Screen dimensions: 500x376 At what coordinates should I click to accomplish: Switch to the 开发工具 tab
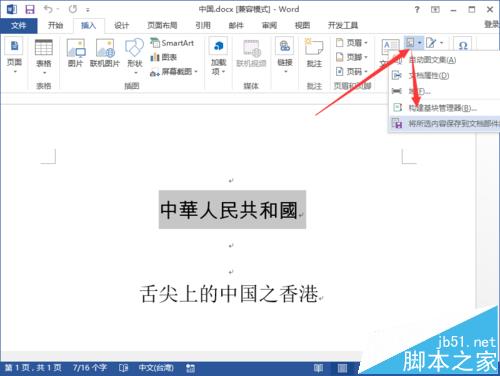[343, 25]
